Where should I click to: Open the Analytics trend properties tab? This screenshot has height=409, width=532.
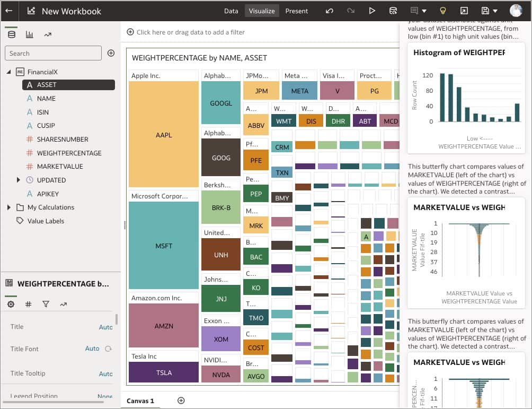coord(64,304)
